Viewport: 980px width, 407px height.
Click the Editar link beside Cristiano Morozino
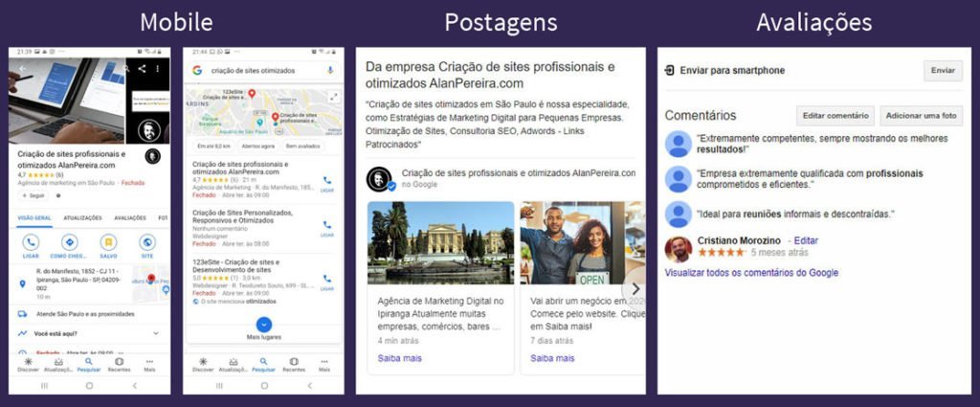point(806,240)
